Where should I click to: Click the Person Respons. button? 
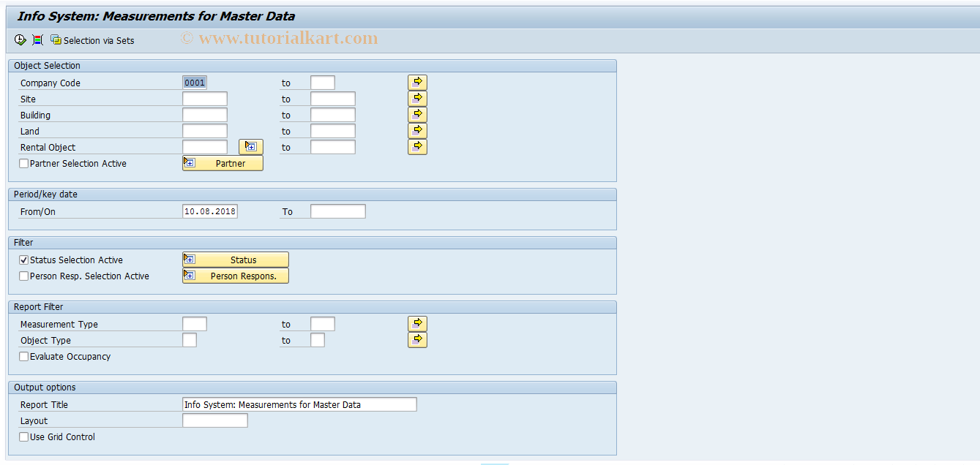[x=235, y=276]
